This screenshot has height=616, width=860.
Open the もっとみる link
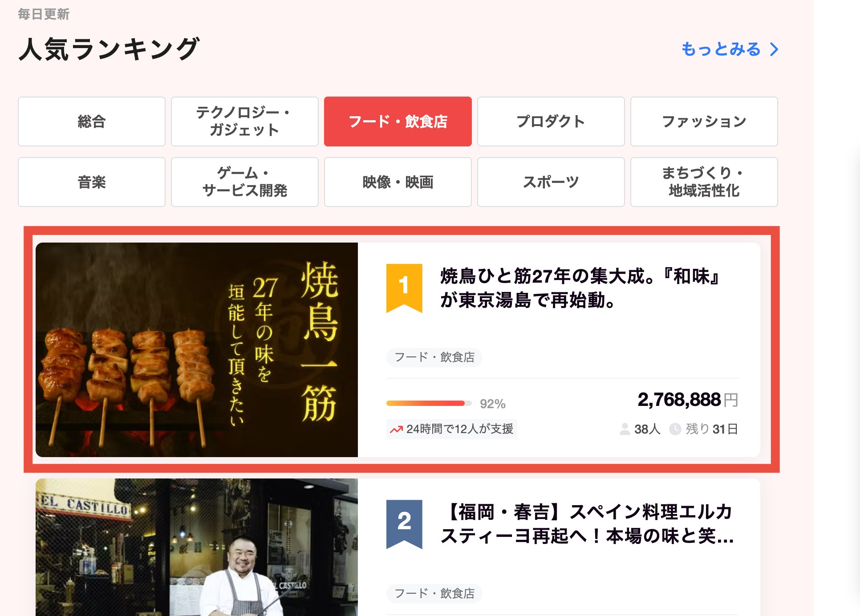coord(721,49)
